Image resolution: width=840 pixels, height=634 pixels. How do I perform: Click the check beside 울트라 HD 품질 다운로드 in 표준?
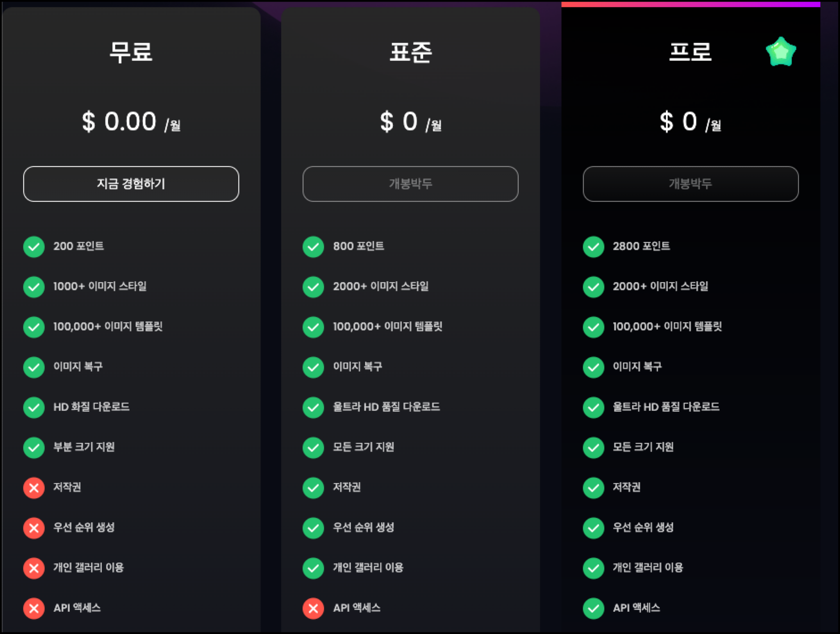coord(313,408)
